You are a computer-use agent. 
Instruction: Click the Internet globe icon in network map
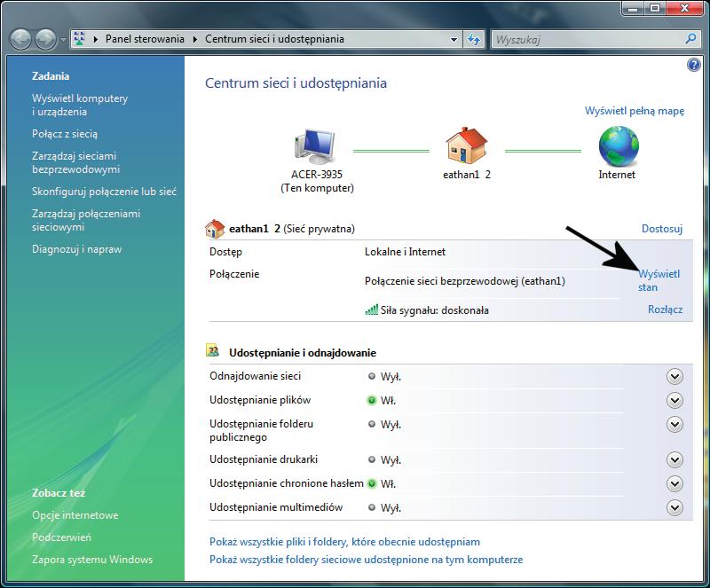619,146
